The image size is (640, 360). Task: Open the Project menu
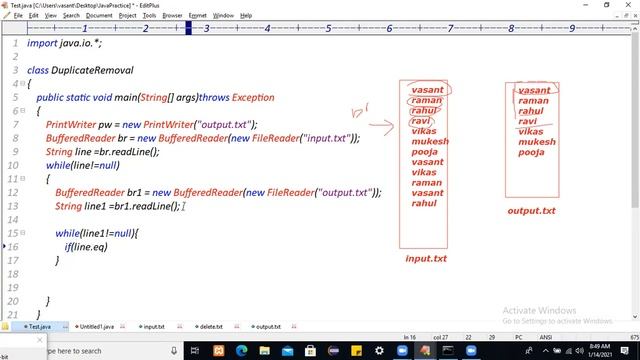click(127, 16)
